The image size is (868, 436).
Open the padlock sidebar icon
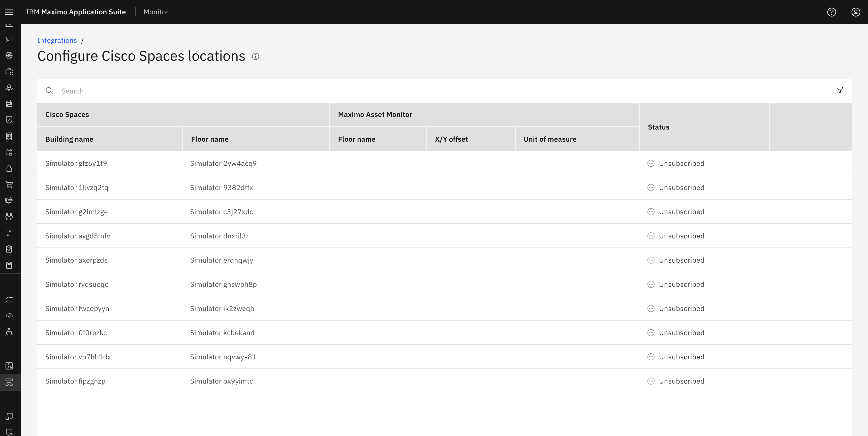click(9, 168)
